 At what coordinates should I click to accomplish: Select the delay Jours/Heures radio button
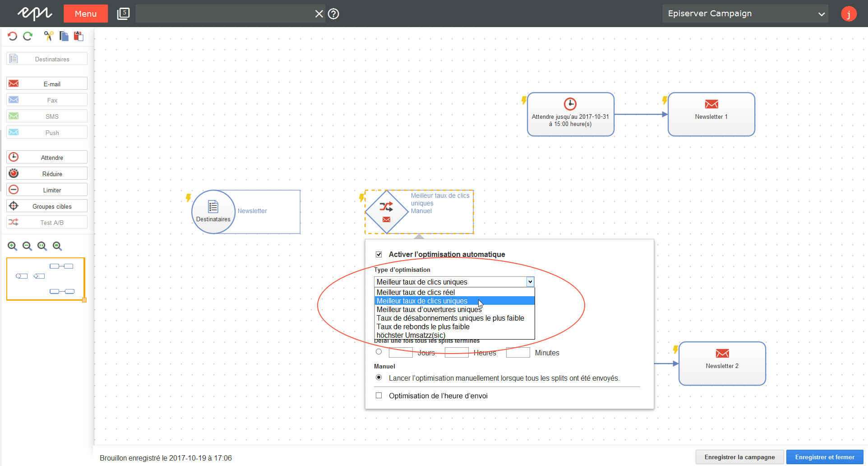tap(379, 352)
